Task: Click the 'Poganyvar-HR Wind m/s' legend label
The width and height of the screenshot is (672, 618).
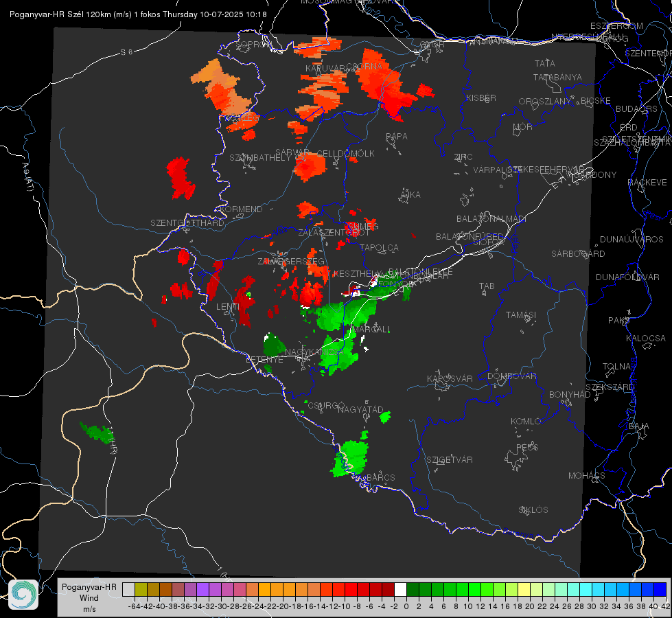Action: [89, 598]
